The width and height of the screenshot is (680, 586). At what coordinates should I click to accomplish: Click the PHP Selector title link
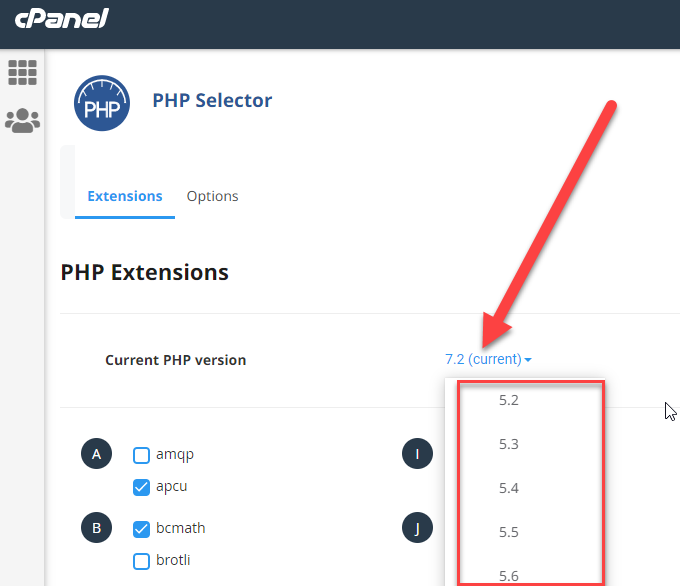click(x=212, y=100)
